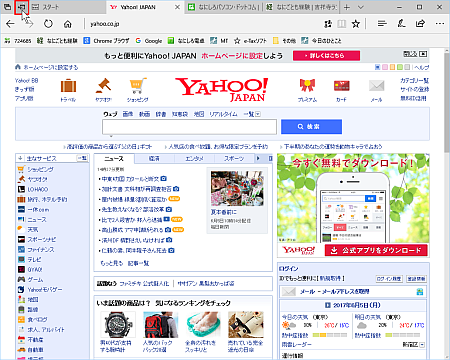Expand the 主なサービス plus button

pos(20,158)
